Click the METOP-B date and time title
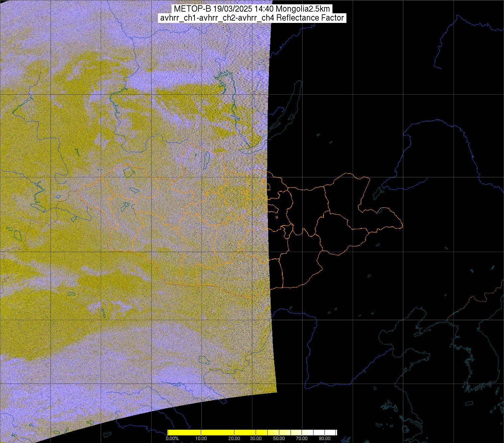The image size is (504, 443). pyautogui.click(x=252, y=9)
